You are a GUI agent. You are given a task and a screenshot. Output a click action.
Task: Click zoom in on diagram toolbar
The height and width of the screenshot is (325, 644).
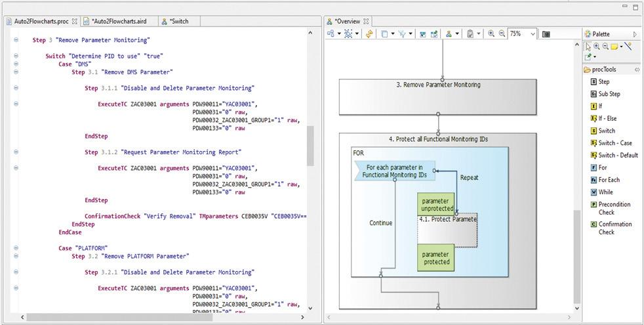tap(491, 34)
